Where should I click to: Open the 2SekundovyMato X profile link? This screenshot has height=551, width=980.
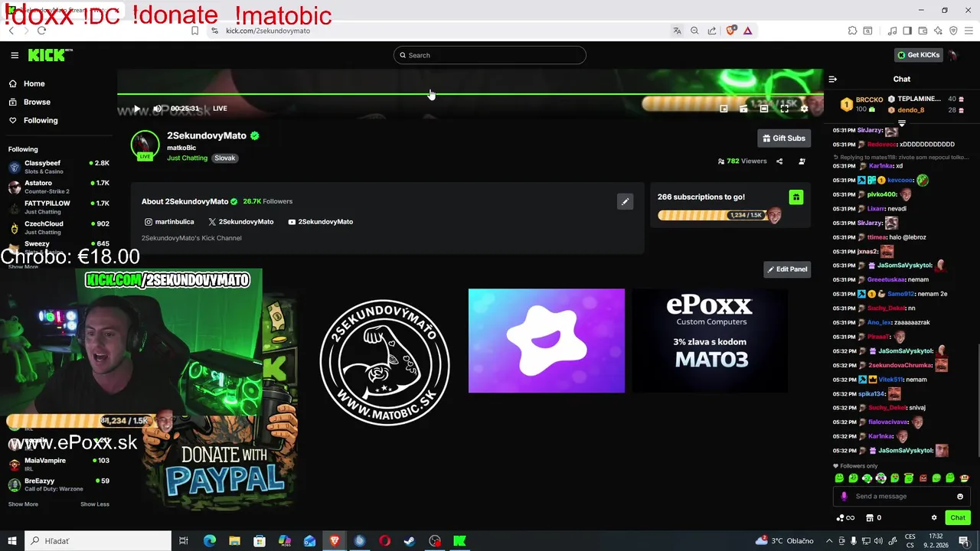241,222
